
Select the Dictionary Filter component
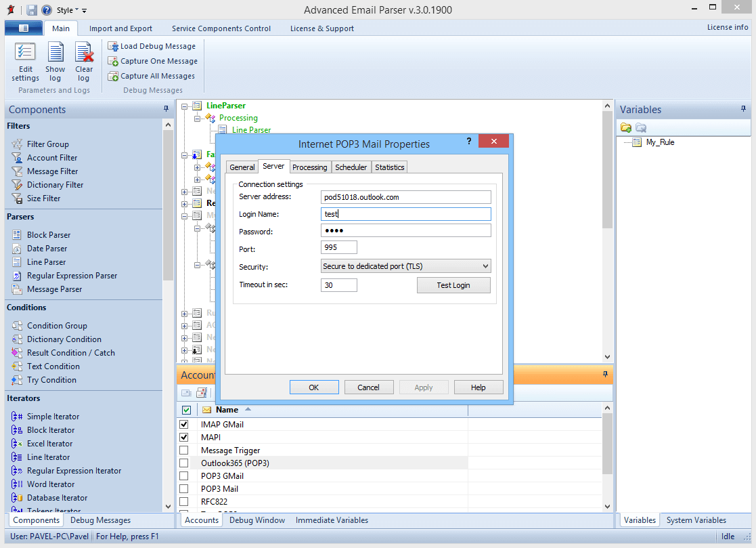click(48, 185)
